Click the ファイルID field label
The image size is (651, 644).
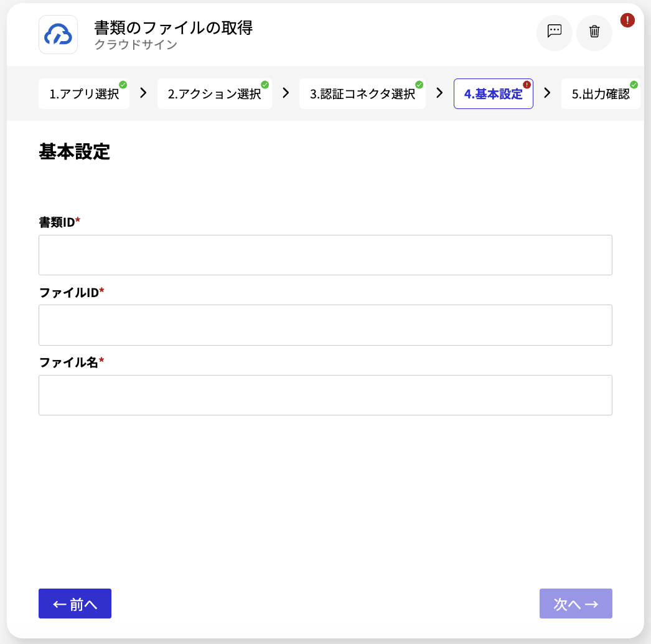coord(72,293)
